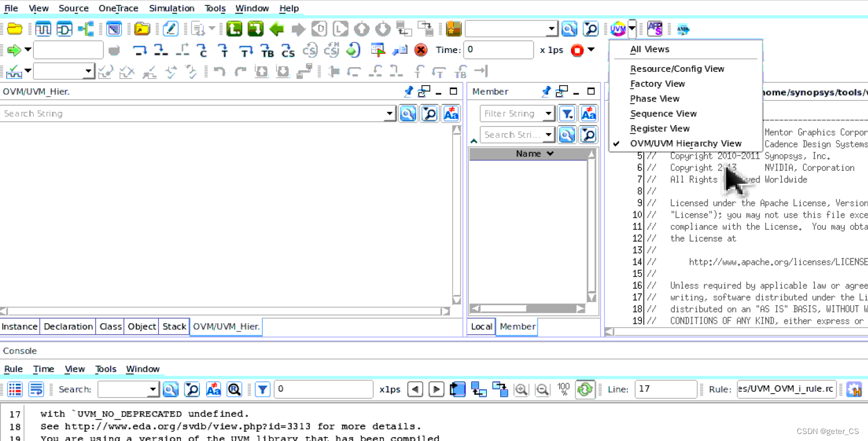Click the 100% zoom level control in Console
The height and width of the screenshot is (441, 868).
(x=563, y=389)
